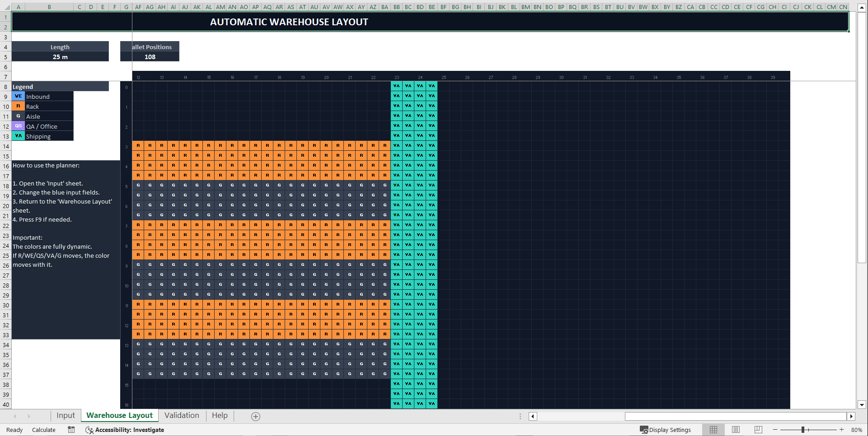This screenshot has width=868, height=436.
Task: Open Accessibility: Investigate checker
Action: [125, 430]
